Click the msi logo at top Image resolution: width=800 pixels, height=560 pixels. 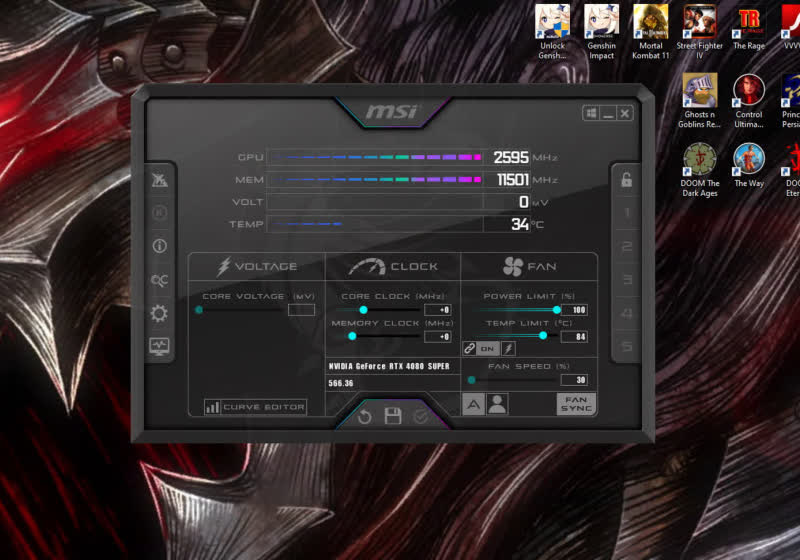[392, 112]
